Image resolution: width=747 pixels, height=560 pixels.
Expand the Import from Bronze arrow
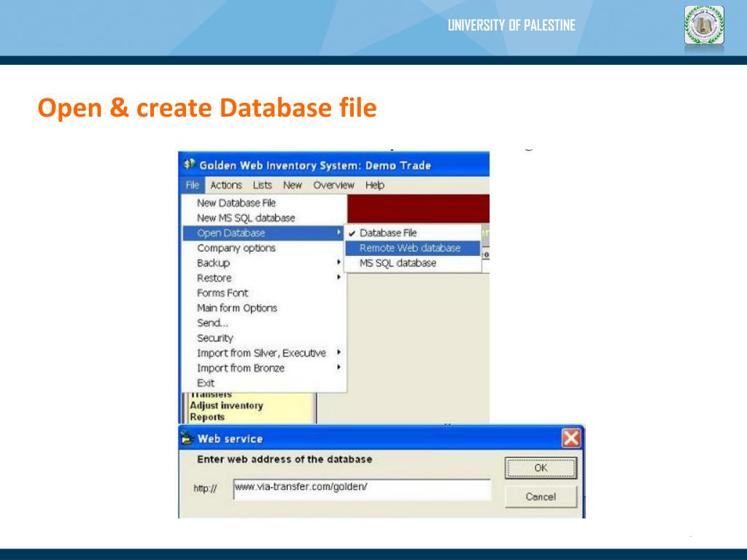tap(338, 367)
